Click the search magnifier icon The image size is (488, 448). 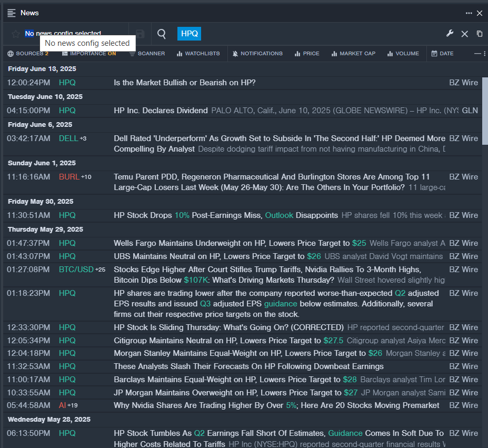(x=162, y=34)
